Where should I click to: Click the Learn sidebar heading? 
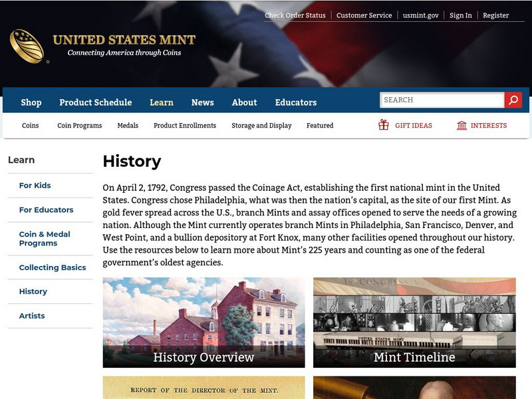point(21,160)
